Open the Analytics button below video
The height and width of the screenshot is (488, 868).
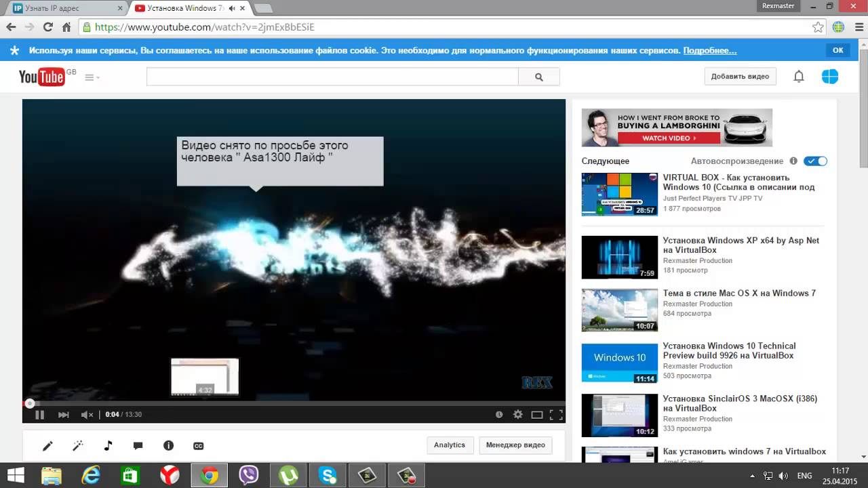450,445
